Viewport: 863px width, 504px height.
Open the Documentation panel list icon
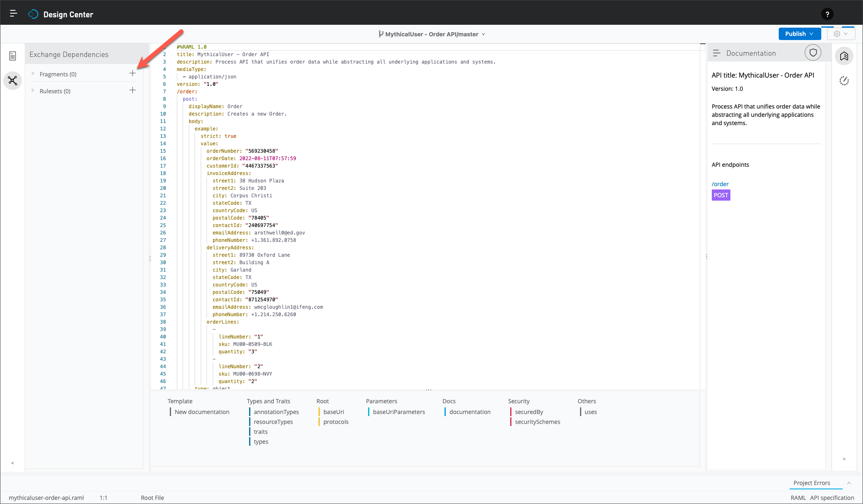pos(717,53)
